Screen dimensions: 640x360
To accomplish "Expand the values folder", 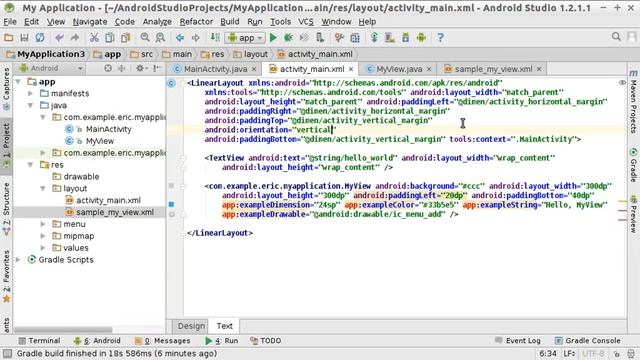I will [x=43, y=248].
